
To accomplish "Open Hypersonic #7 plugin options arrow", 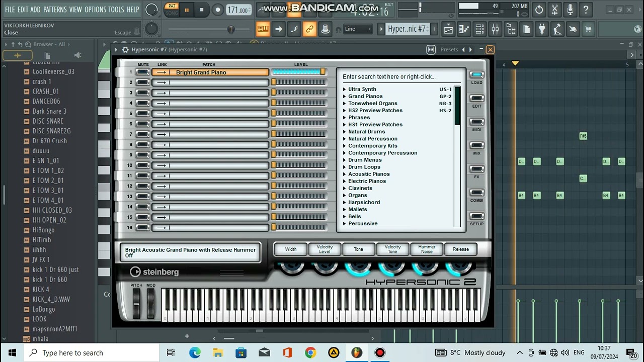I will [x=116, y=49].
